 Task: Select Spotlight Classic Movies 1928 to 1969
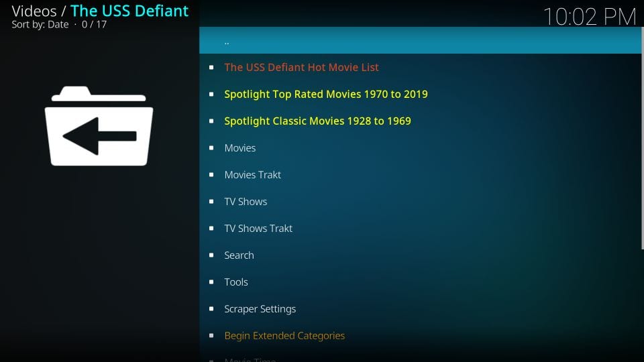pyautogui.click(x=317, y=121)
